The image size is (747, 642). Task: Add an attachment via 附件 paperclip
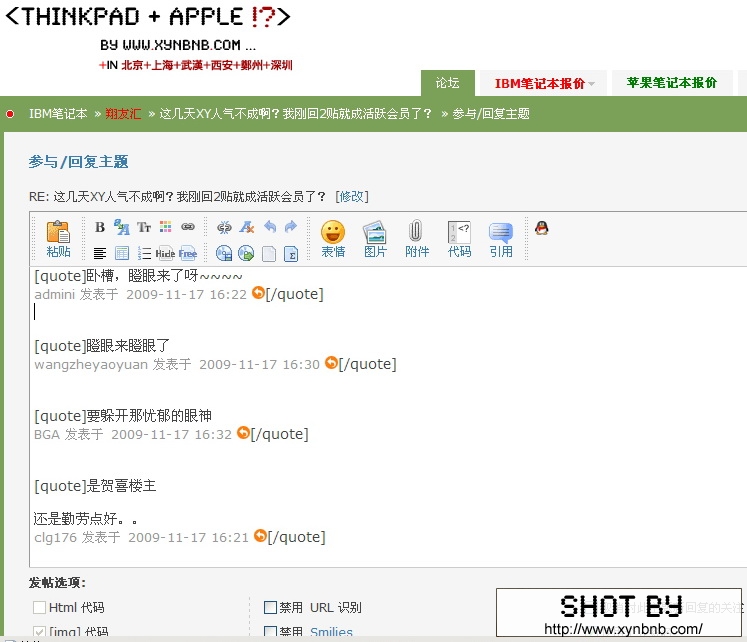point(417,239)
